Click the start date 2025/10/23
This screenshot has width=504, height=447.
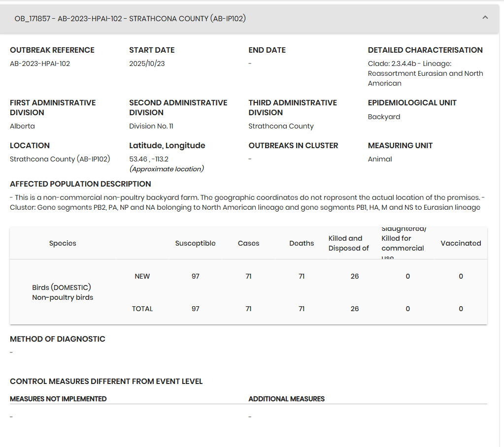[x=147, y=64]
